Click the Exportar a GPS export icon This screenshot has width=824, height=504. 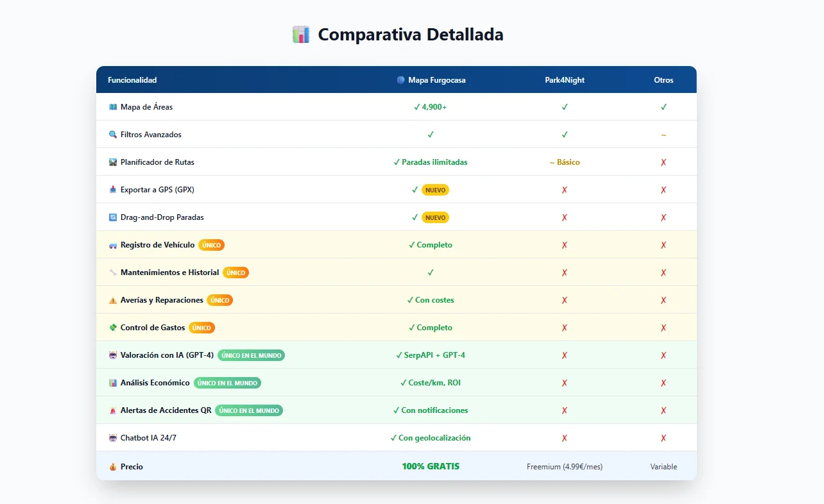coord(113,190)
